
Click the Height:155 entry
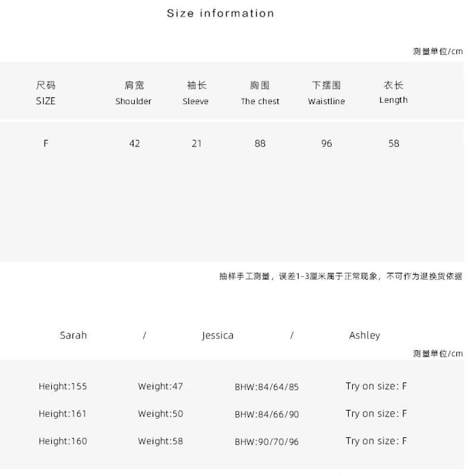tap(62, 386)
